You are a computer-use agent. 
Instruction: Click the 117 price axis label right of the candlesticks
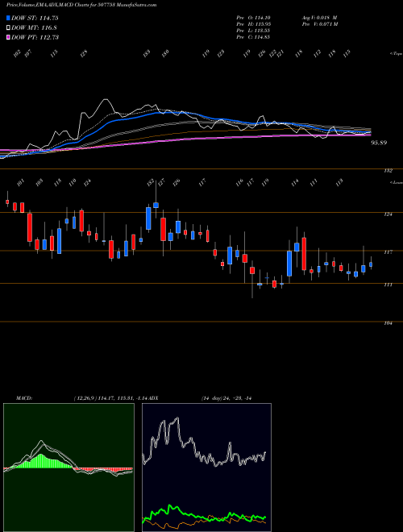pyautogui.click(x=388, y=252)
